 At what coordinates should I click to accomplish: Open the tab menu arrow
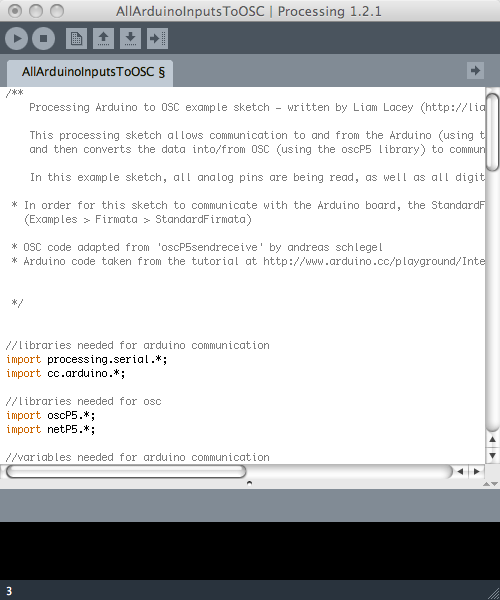[475, 70]
